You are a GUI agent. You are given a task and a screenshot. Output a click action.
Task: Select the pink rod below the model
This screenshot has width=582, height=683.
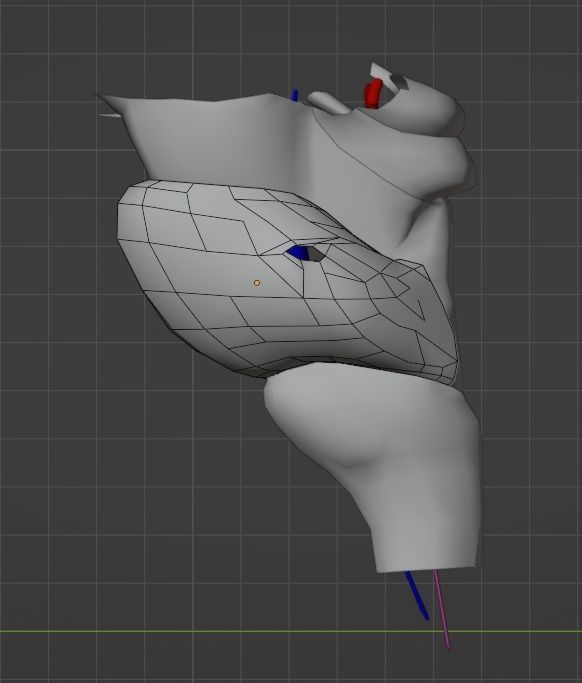(441, 609)
